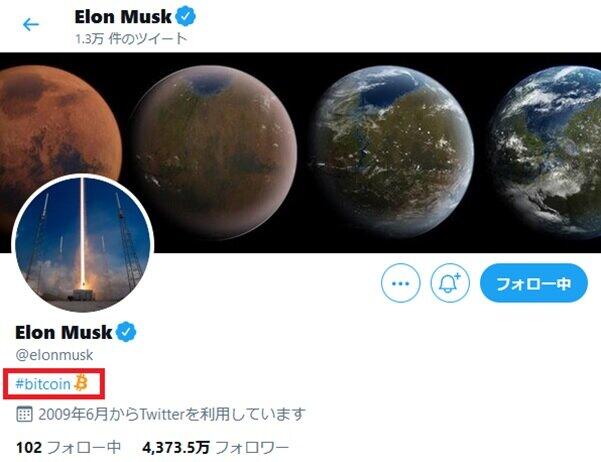Click the Elon Musk title in the header
The height and width of the screenshot is (462, 601).
[x=123, y=17]
